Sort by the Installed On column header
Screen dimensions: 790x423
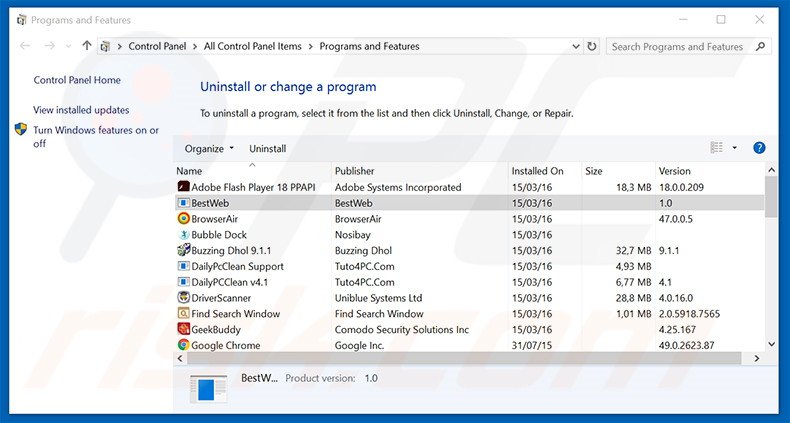545,171
